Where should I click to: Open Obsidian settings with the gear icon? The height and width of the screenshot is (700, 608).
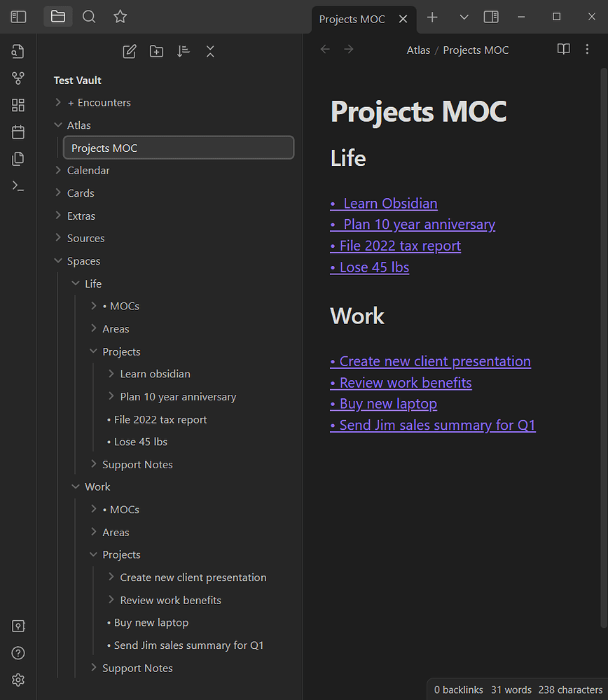click(18, 679)
